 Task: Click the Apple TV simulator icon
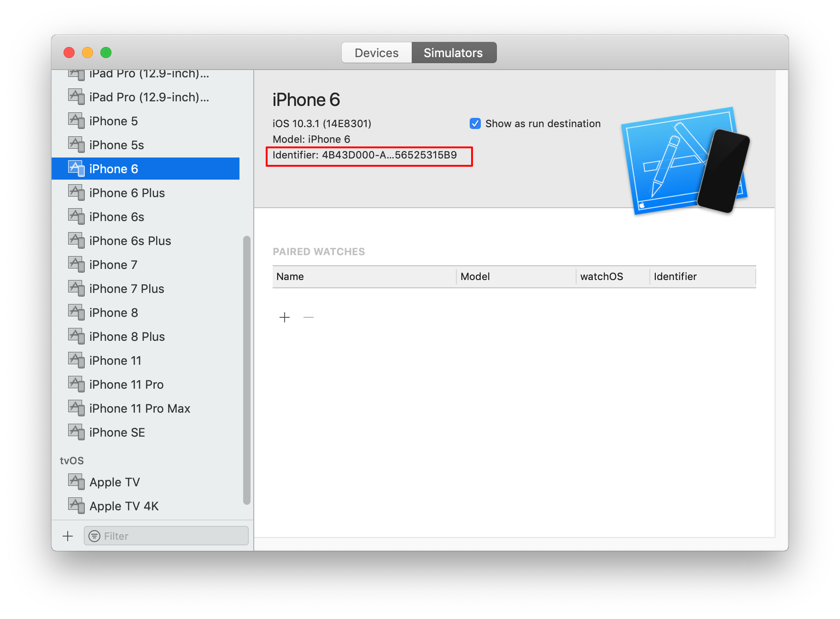pos(76,482)
